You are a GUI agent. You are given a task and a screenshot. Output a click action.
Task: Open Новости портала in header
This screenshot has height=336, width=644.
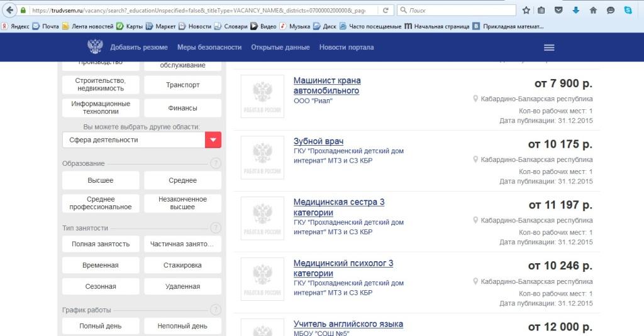click(x=347, y=47)
